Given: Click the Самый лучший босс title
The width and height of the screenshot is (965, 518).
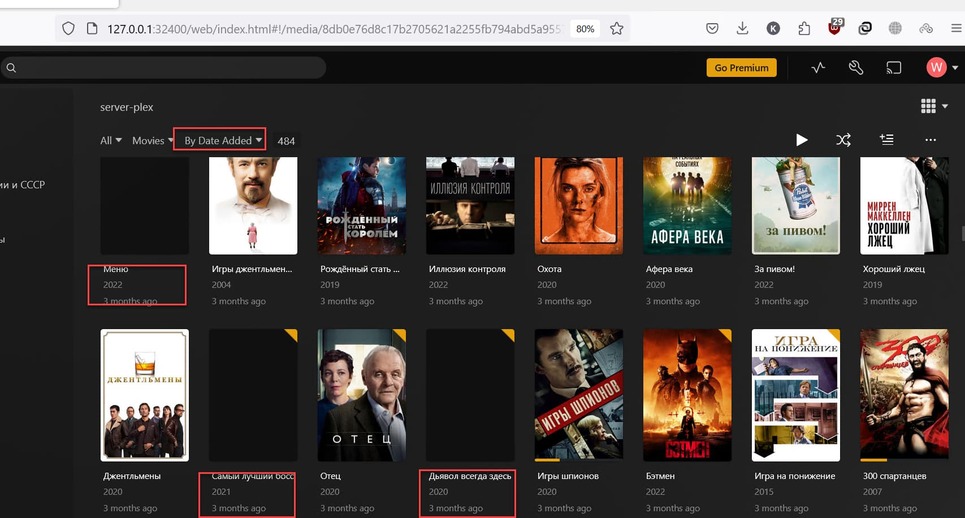Looking at the screenshot, I should (x=253, y=476).
